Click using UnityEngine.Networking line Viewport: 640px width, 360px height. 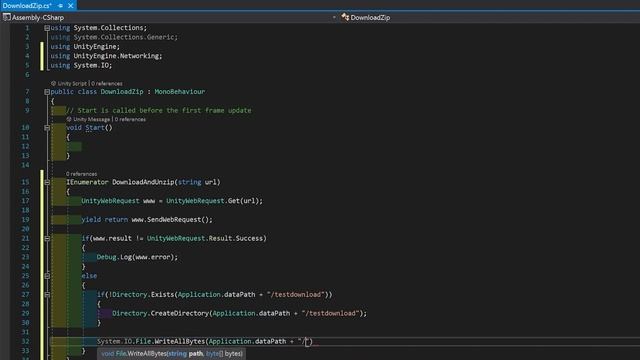click(x=106, y=56)
